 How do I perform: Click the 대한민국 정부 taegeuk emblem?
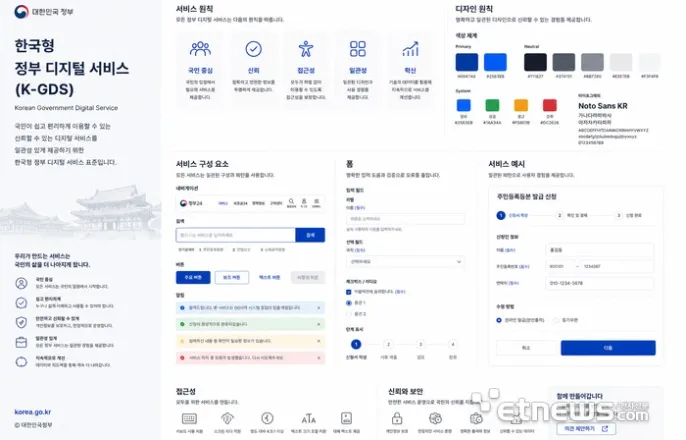21,11
